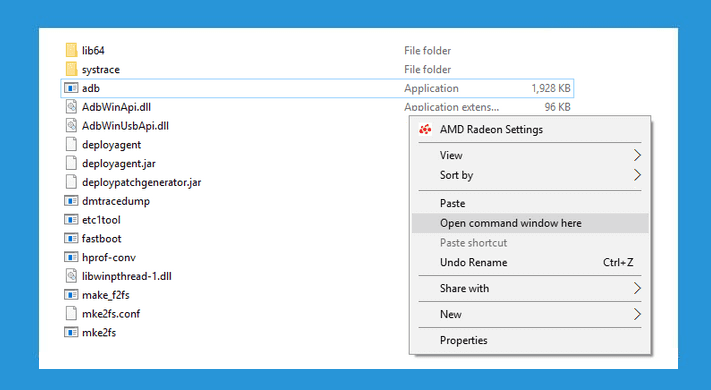Select the hprof-conv file name
Image resolution: width=711 pixels, height=390 pixels.
tap(109, 258)
